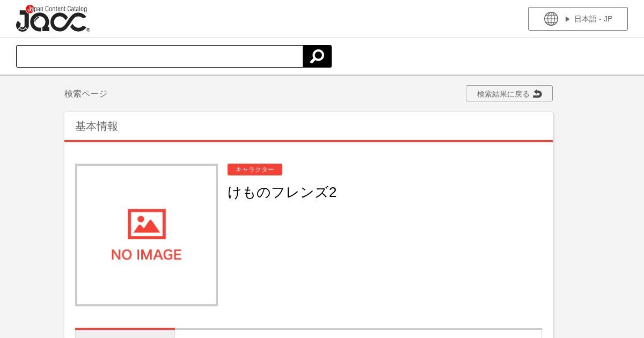Screen dimensions: 644x338
Task: Click the 検索結果に戻る button
Action: [509, 93]
